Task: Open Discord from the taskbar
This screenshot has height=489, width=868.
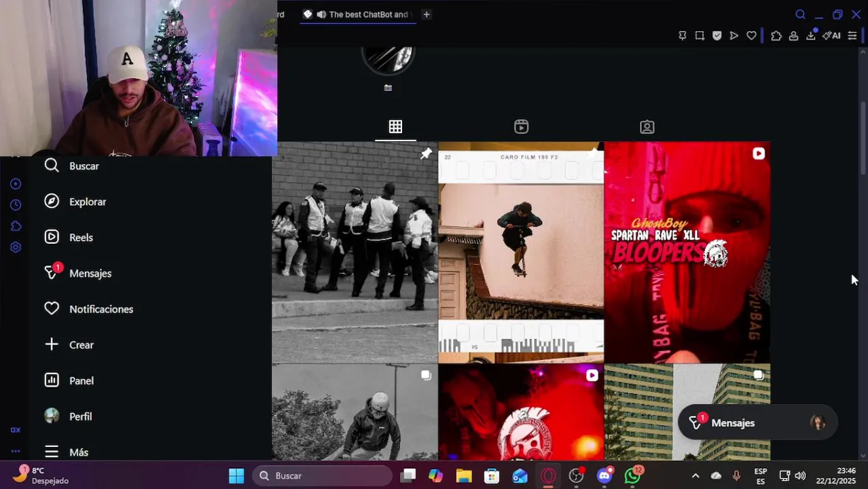Action: 604,476
